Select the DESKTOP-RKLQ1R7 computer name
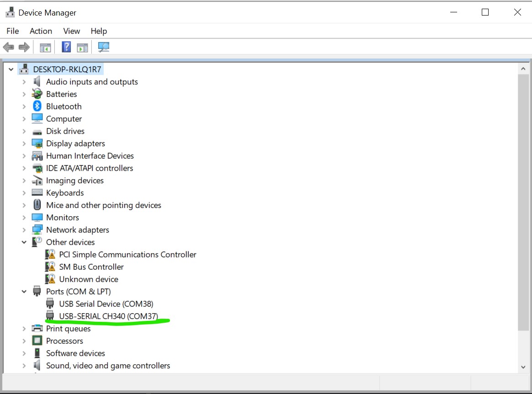Viewport: 532px width, 394px height. [x=67, y=69]
